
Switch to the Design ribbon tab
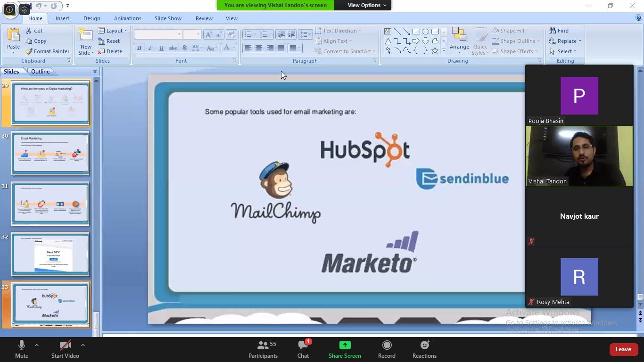(92, 18)
